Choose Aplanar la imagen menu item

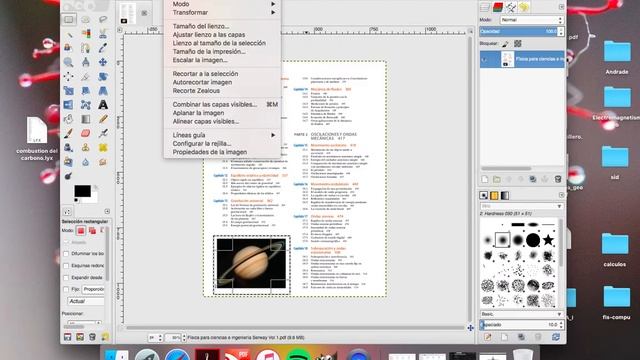coord(198,113)
